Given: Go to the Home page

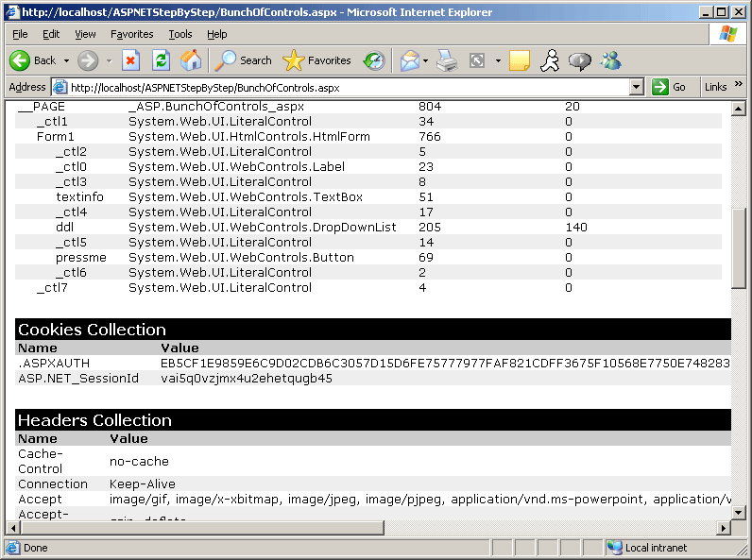Looking at the screenshot, I should [x=191, y=60].
